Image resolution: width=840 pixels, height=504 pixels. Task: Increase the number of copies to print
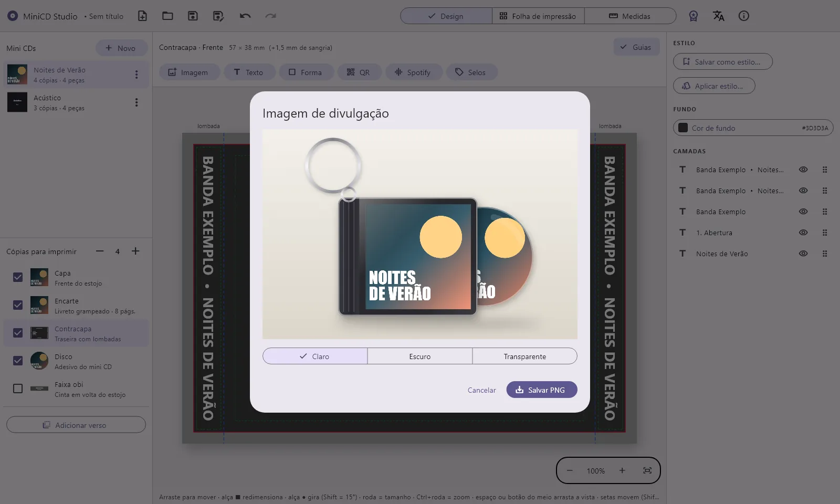pos(135,251)
